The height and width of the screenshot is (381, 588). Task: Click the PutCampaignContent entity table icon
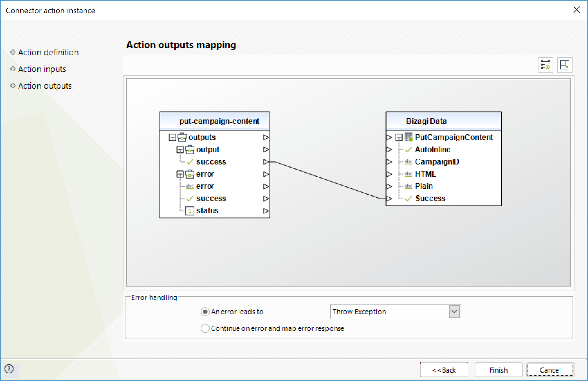tap(409, 137)
